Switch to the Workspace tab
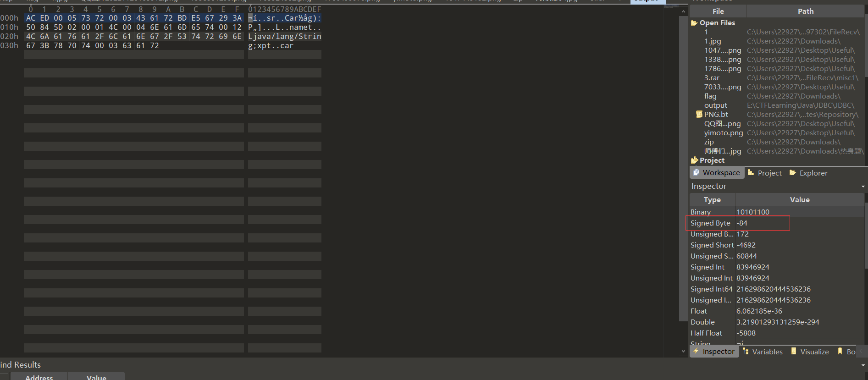Screen dimensions: 868x380 [x=717, y=173]
